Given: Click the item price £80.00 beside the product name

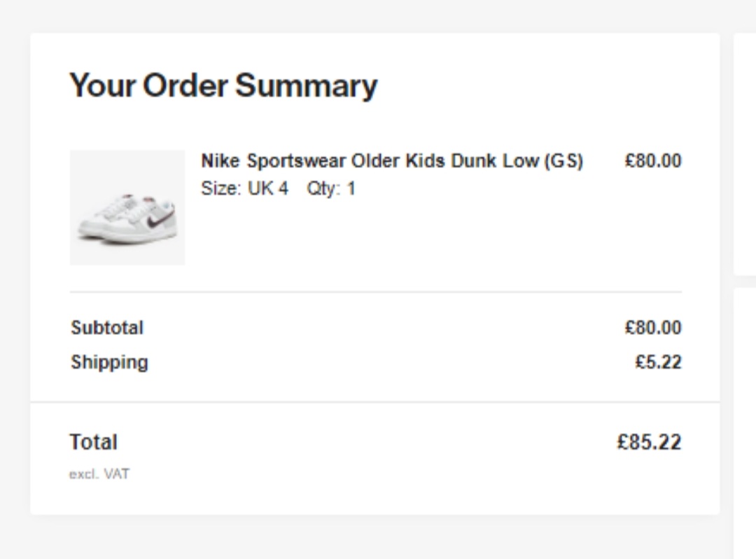Looking at the screenshot, I should pos(652,161).
